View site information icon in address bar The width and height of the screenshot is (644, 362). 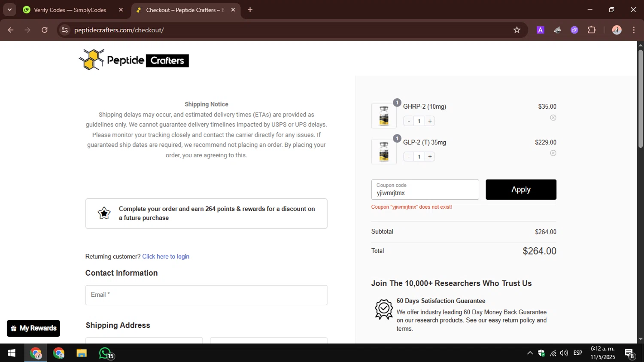pyautogui.click(x=65, y=30)
